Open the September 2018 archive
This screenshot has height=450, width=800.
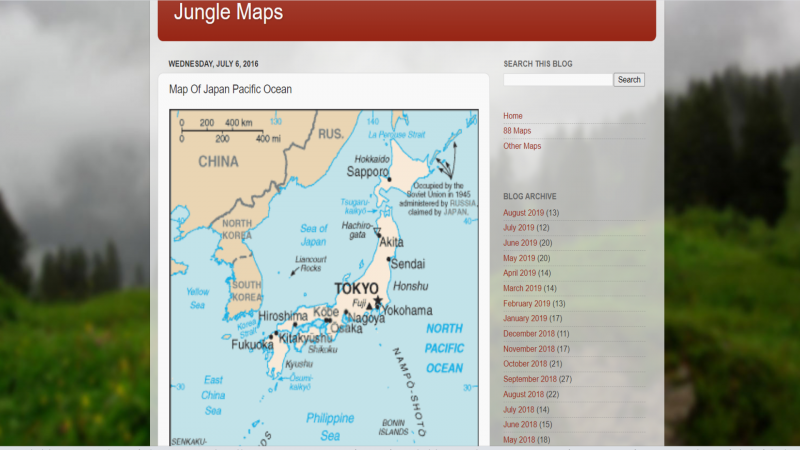(x=528, y=379)
